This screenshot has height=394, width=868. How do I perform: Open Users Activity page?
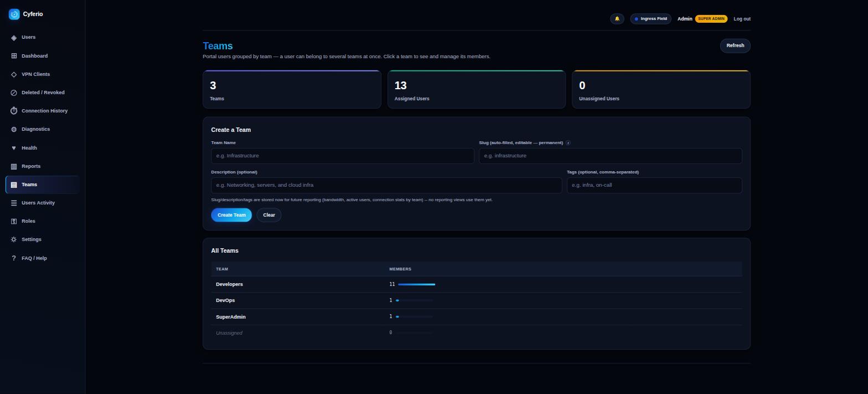43,203
